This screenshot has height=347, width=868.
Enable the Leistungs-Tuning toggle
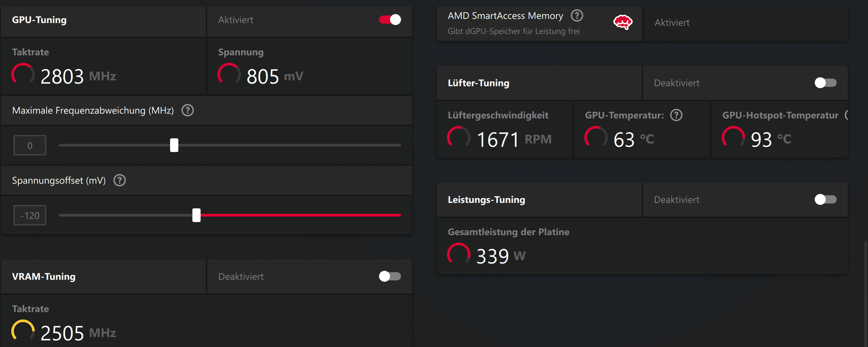click(825, 199)
